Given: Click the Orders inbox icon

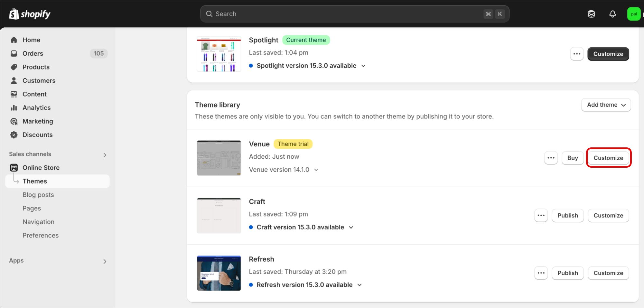Looking at the screenshot, I should pyautogui.click(x=14, y=53).
